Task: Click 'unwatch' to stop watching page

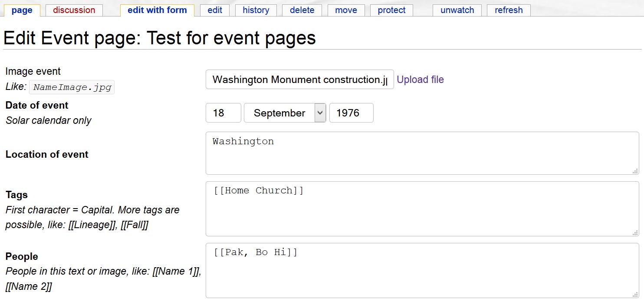Action: tap(457, 10)
